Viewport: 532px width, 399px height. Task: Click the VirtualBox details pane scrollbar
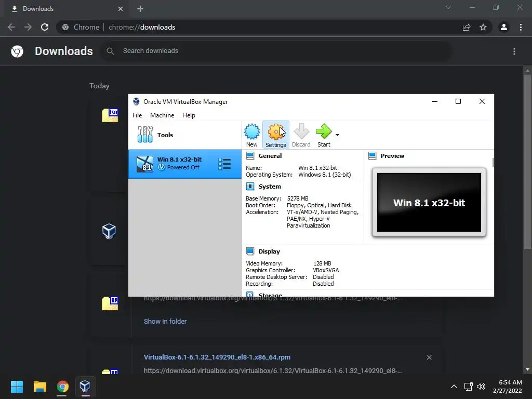pyautogui.click(x=493, y=162)
